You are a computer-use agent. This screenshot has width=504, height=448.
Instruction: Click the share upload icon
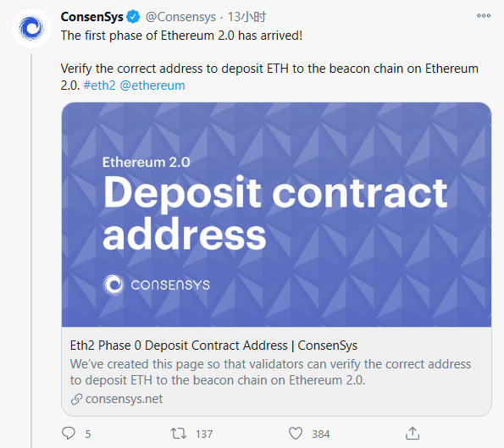click(x=413, y=434)
